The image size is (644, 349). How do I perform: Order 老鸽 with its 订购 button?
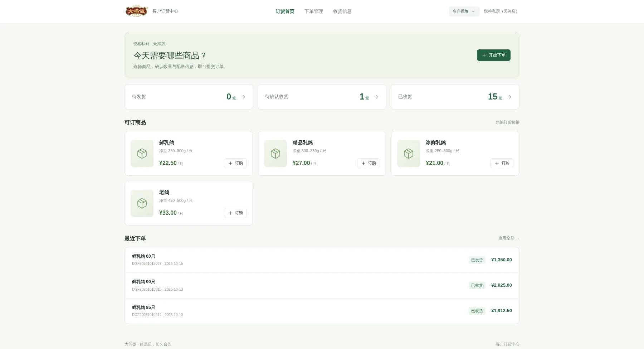(235, 213)
